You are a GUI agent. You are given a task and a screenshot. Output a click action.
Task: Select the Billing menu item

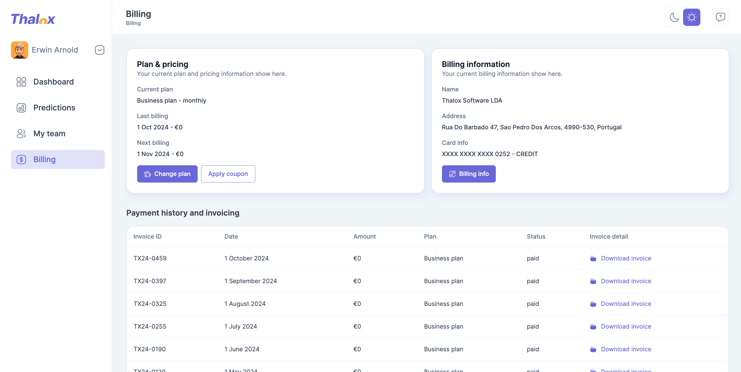click(58, 160)
